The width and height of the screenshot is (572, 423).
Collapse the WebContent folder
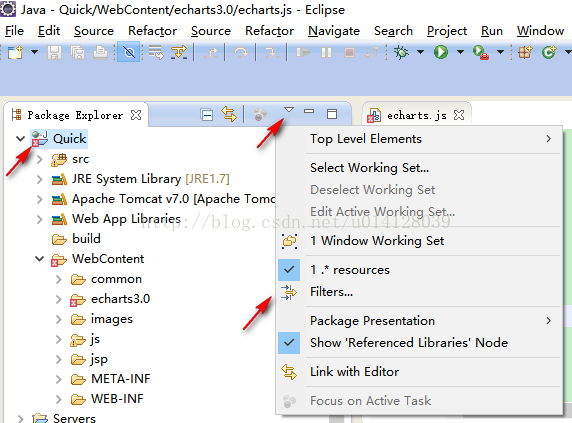click(x=39, y=259)
